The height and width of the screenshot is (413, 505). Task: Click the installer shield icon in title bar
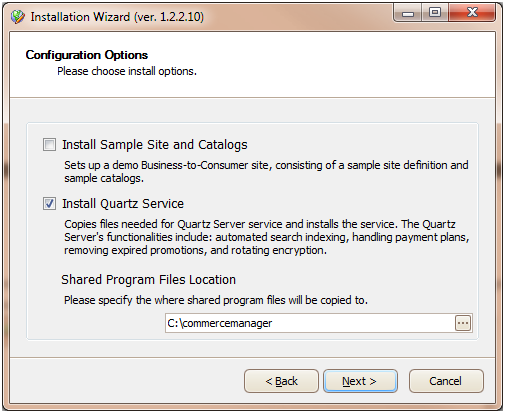click(x=17, y=16)
